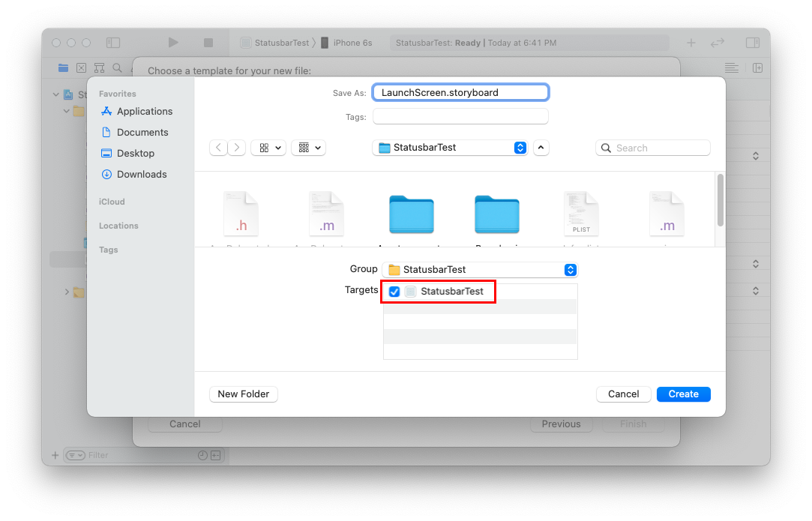This screenshot has height=521, width=812.
Task: Click Xcode add editor icon
Action: coord(757,68)
